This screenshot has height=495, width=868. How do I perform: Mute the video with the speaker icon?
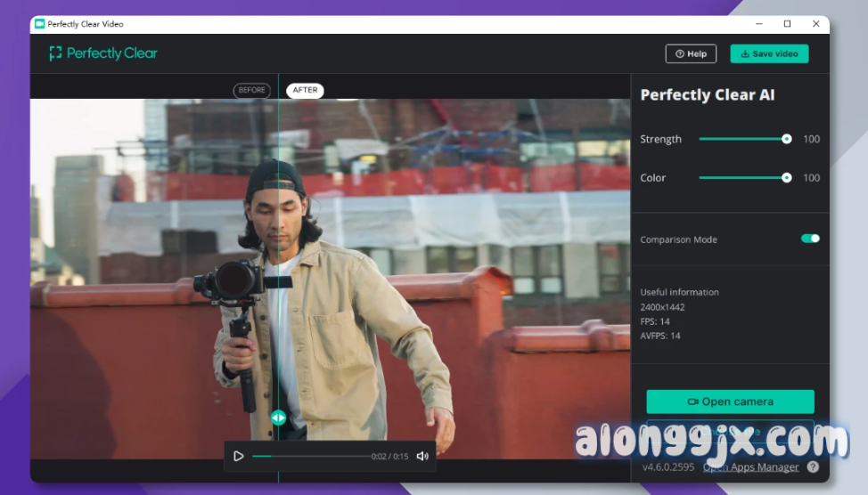coord(422,457)
